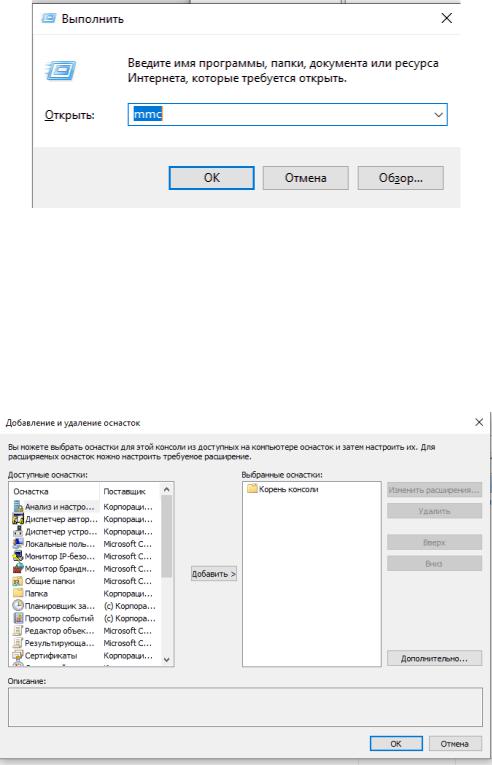This screenshot has width=492, height=765.
Task: Click the Папка row text
Action: pyautogui.click(x=36, y=594)
